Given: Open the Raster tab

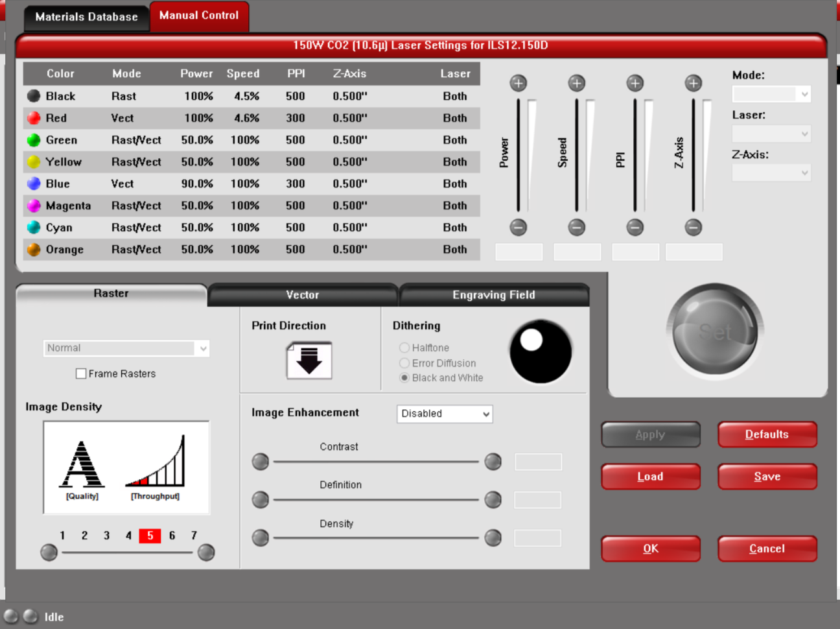Looking at the screenshot, I should pos(111,294).
